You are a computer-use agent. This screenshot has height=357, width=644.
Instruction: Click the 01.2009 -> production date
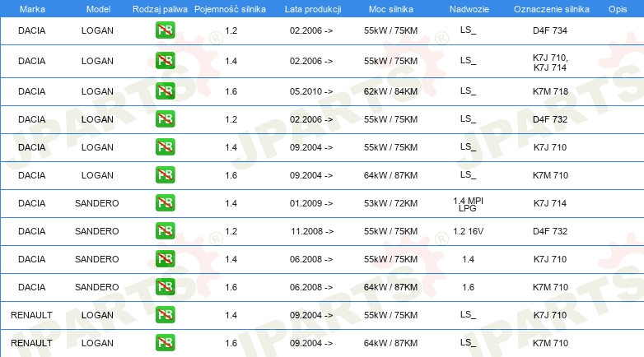pos(311,203)
